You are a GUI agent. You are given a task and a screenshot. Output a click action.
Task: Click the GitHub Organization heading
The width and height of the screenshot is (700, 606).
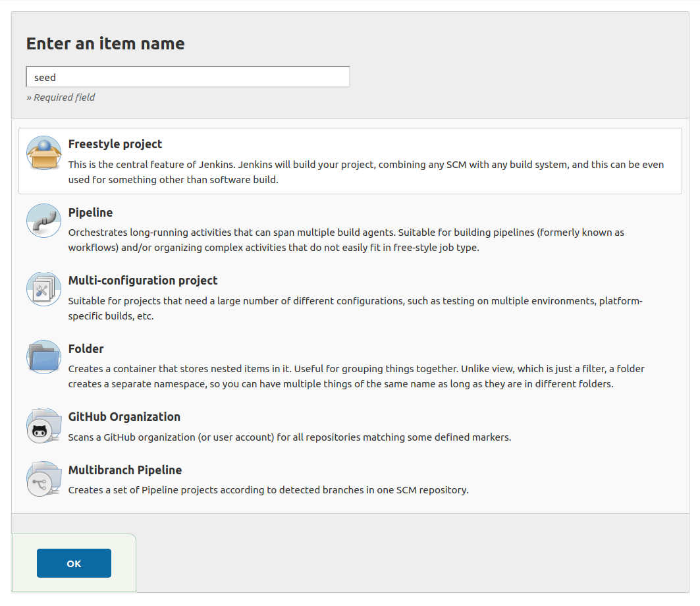coord(124,417)
